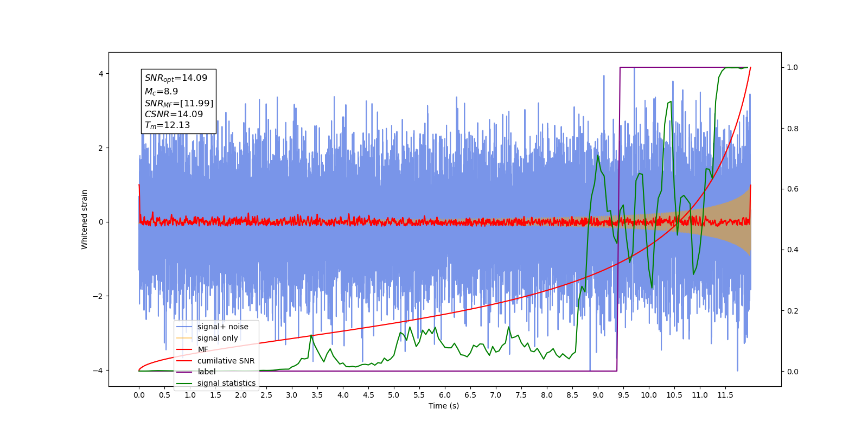
Task: Click the x-axis tick label 0.0
Action: (x=139, y=395)
